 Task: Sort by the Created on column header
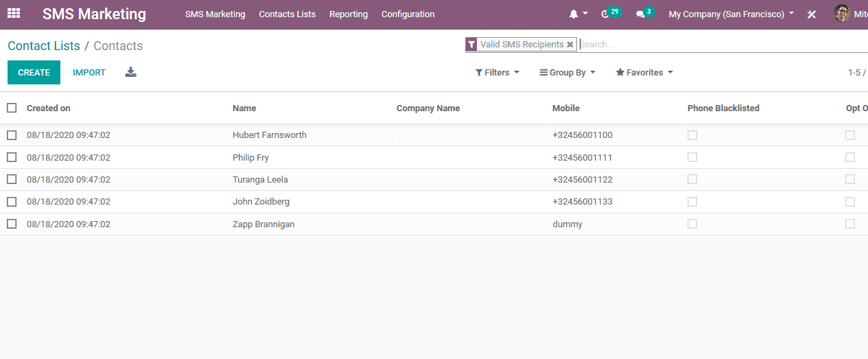tap(48, 108)
